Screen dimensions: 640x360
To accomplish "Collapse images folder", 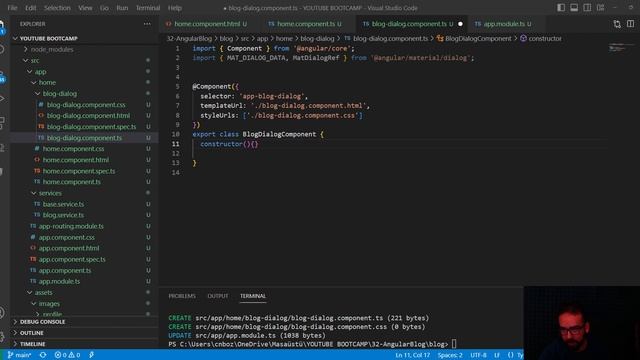I will (49, 304).
